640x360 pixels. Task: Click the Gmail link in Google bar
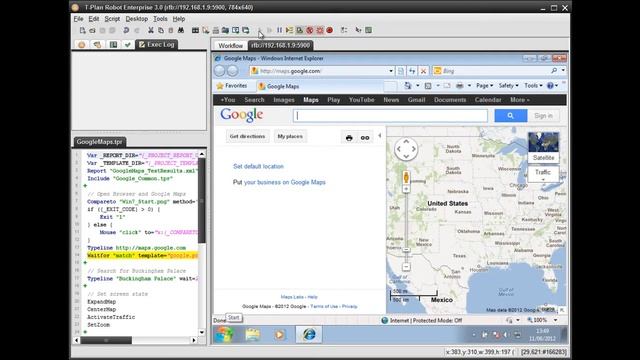coord(416,100)
